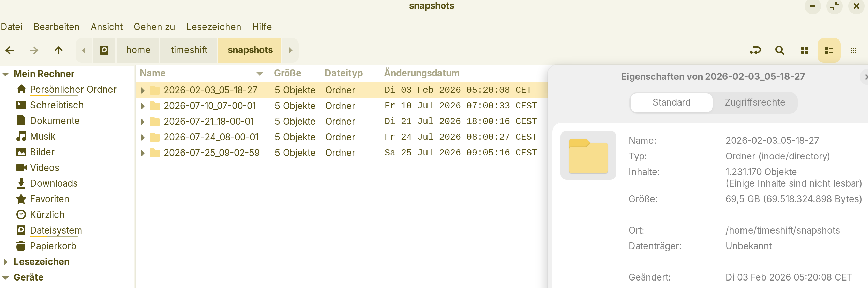868x288 pixels.
Task: Click 1.231.170 Objekte contents value
Action: point(761,172)
